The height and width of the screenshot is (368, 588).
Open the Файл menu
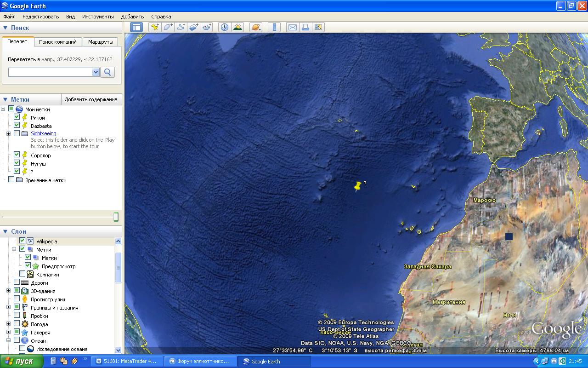tap(9, 17)
